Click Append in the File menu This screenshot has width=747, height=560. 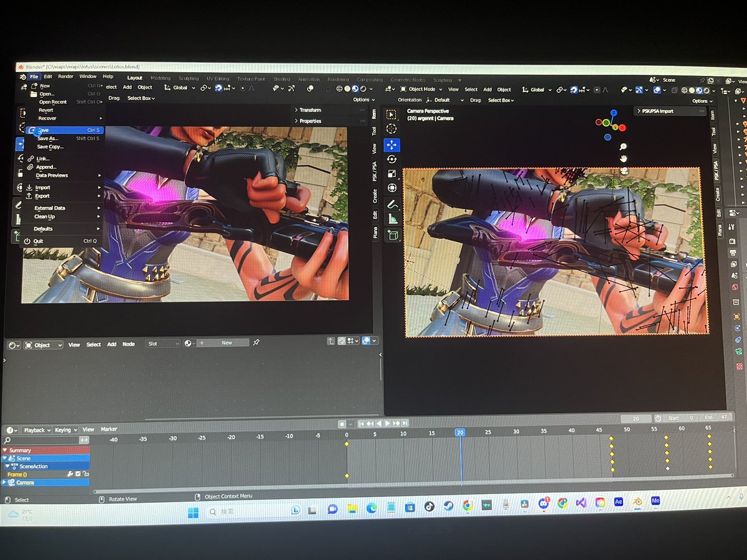[x=64, y=167]
